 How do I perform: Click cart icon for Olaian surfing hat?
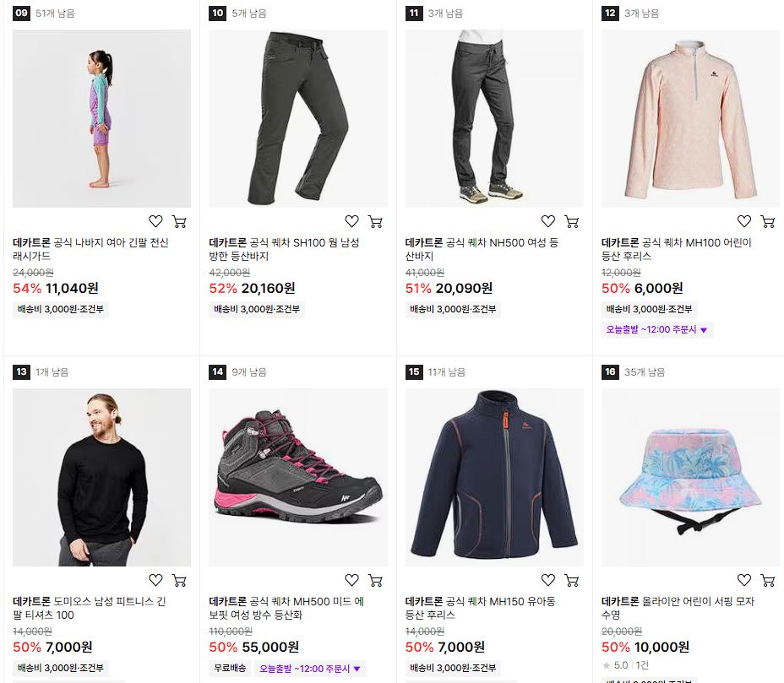click(x=767, y=579)
